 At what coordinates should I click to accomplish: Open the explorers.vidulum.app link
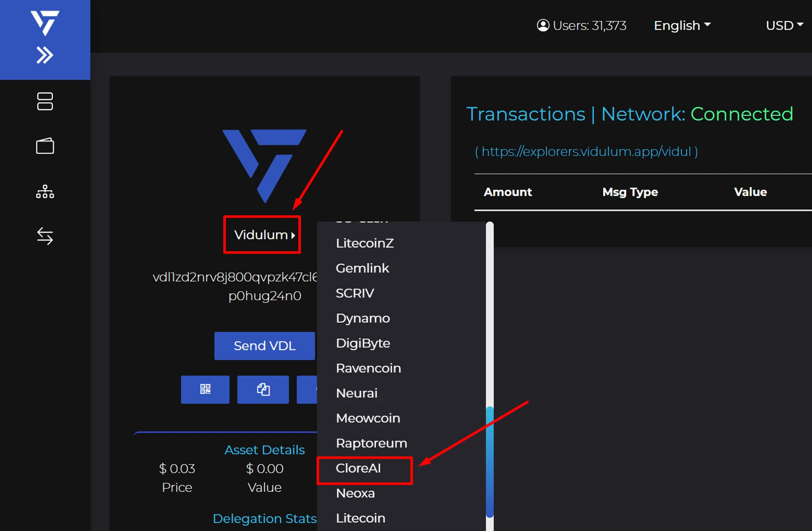click(586, 151)
